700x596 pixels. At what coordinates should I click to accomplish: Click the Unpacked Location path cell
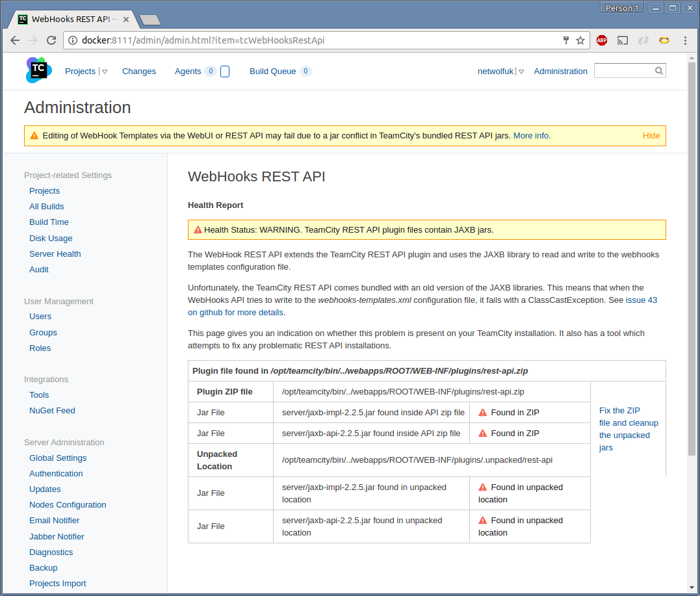(x=432, y=460)
